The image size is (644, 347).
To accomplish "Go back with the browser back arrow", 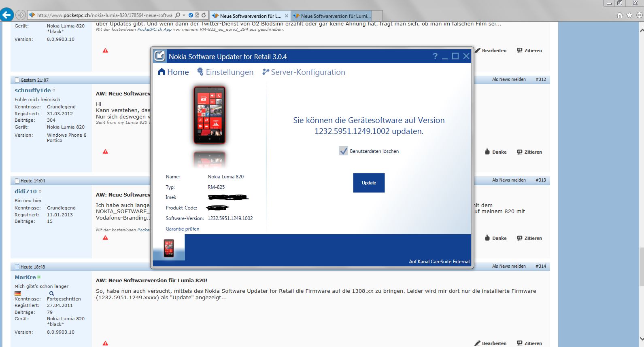I will click(x=6, y=15).
